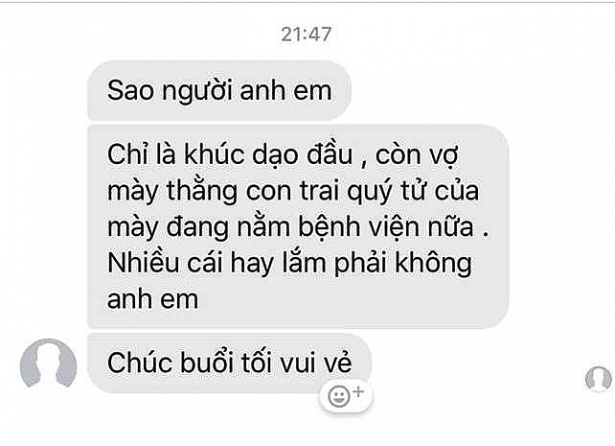
Task: Click the 21:47 timestamp
Action: [x=306, y=34]
